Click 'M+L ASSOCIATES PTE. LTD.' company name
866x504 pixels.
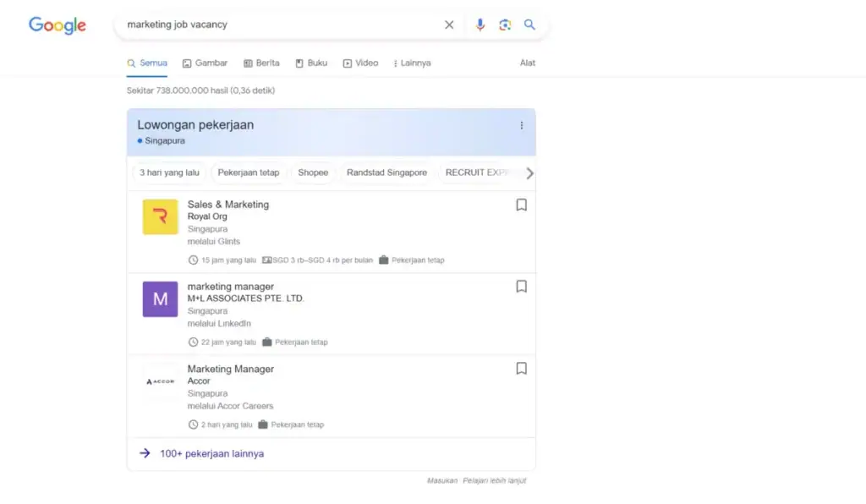pos(246,299)
